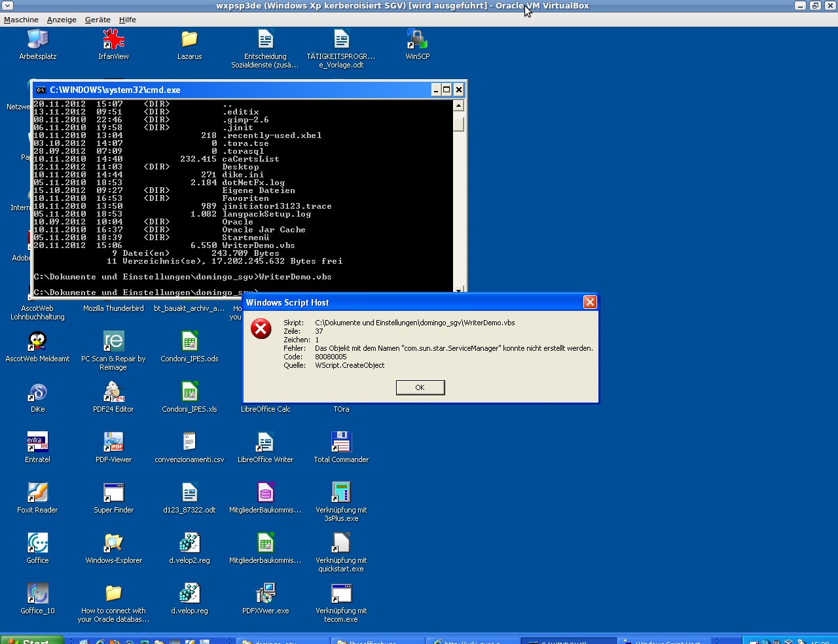Click OK in Windows Script Host dialog

(x=420, y=387)
